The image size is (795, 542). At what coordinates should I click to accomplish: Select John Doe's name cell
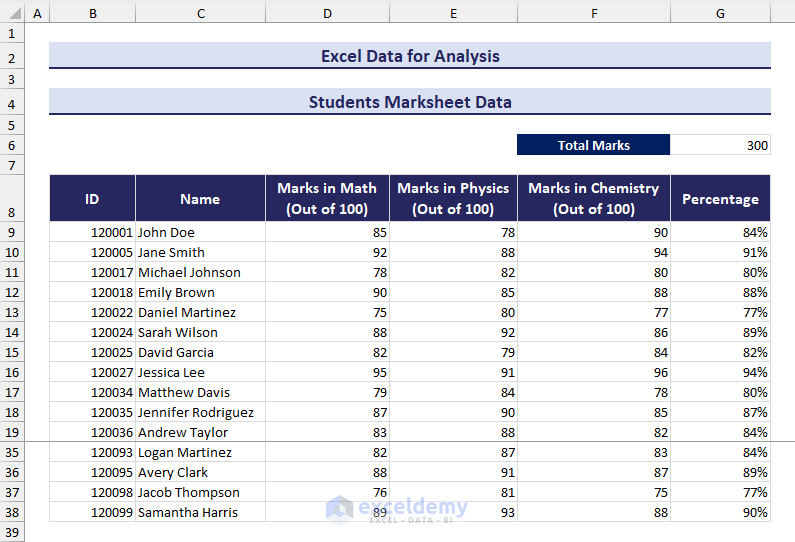click(200, 232)
